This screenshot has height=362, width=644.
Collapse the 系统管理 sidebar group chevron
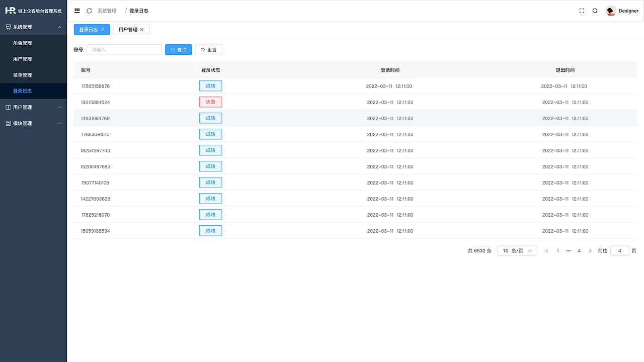click(60, 27)
